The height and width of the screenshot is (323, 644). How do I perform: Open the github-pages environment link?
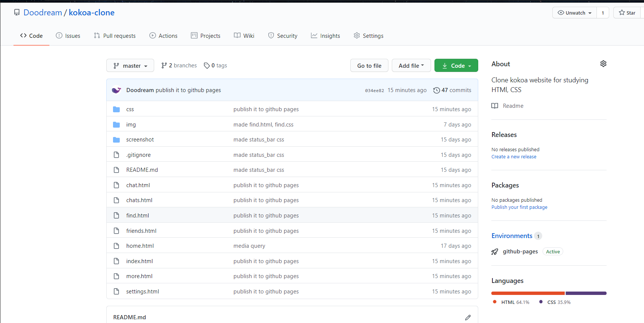point(520,252)
